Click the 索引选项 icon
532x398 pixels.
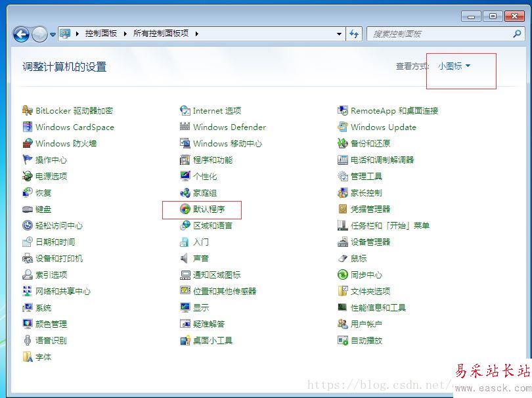coord(27,275)
